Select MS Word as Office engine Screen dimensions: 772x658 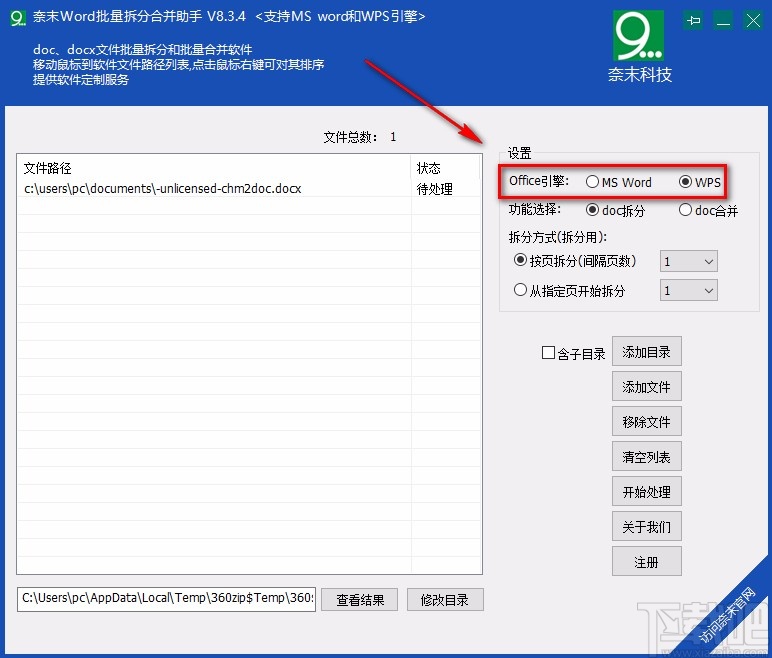point(619,182)
